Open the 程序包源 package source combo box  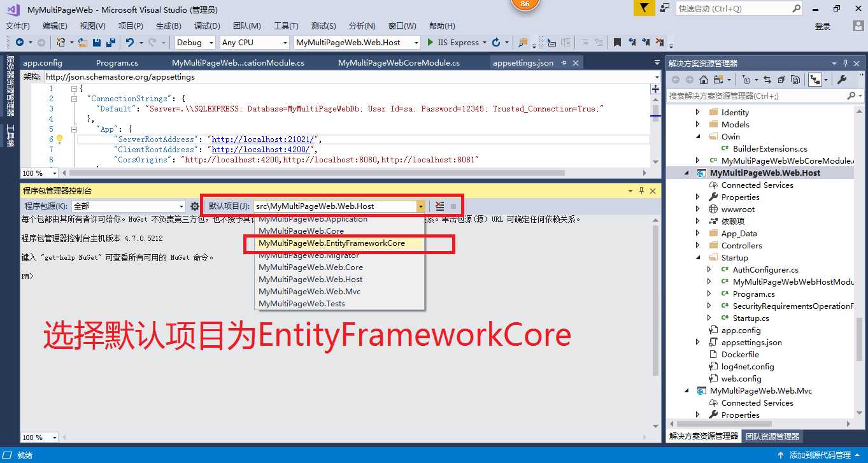(128, 206)
